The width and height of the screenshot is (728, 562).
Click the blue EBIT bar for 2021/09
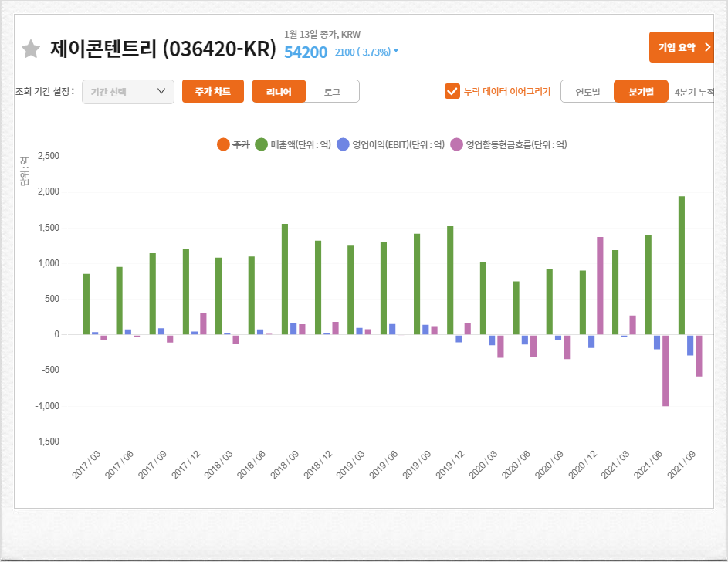click(x=690, y=345)
